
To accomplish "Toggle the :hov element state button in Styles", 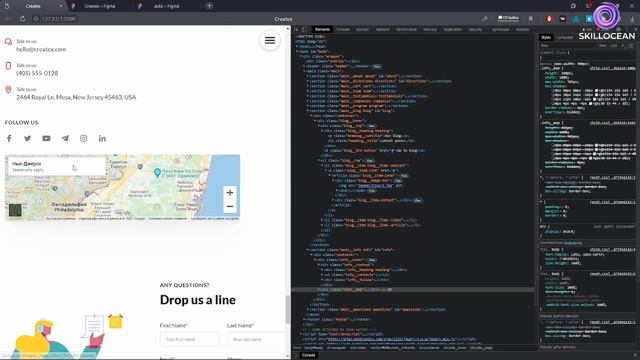I will [x=603, y=46].
